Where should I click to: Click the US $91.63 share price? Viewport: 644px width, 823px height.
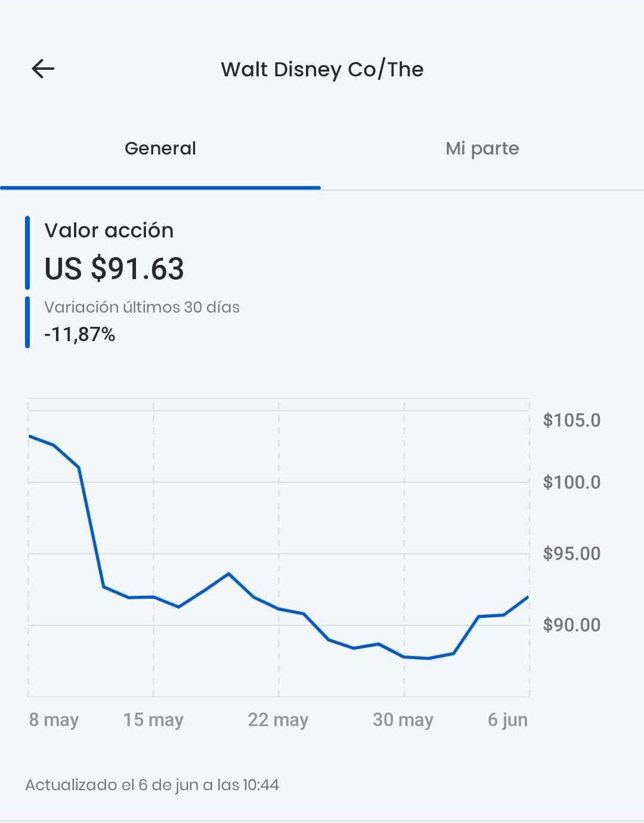114,268
